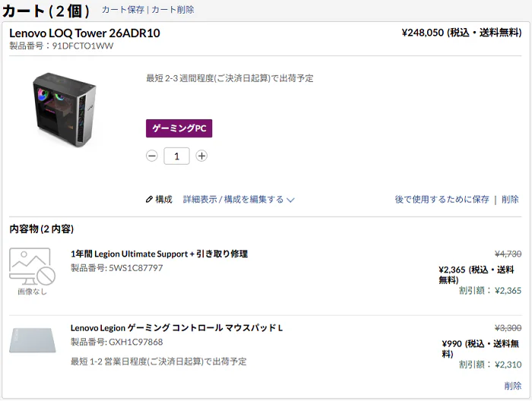Delete the Lenovo LOQ Tower item

point(511,200)
